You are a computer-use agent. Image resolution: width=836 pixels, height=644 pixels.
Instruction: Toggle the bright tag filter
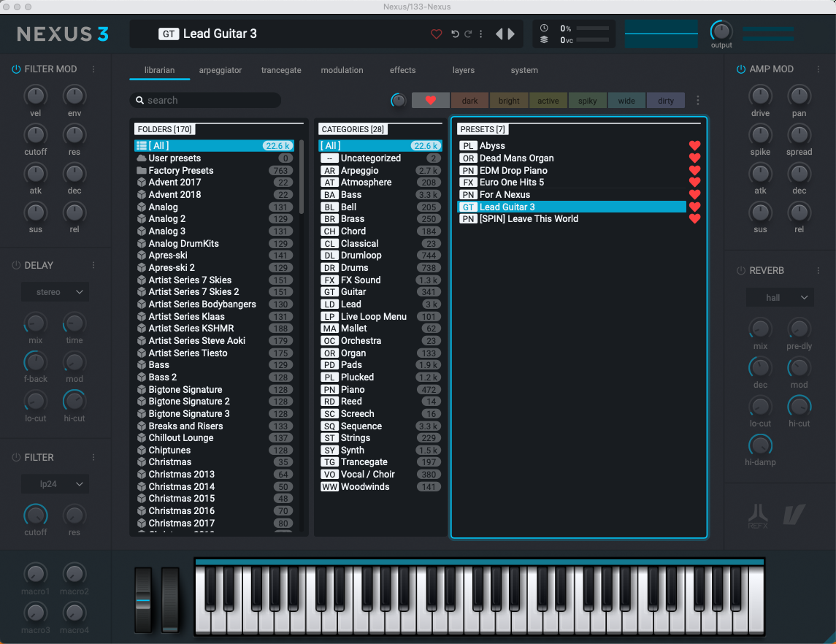point(509,101)
